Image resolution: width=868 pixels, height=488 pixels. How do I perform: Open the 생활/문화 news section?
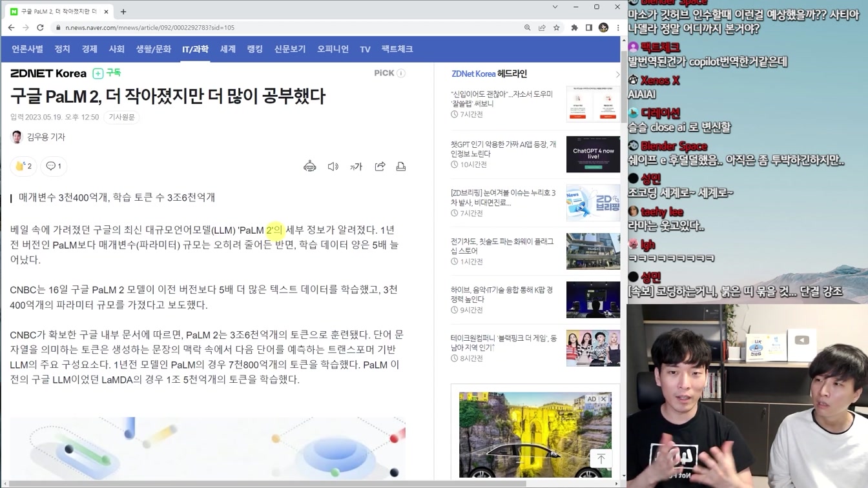[153, 49]
